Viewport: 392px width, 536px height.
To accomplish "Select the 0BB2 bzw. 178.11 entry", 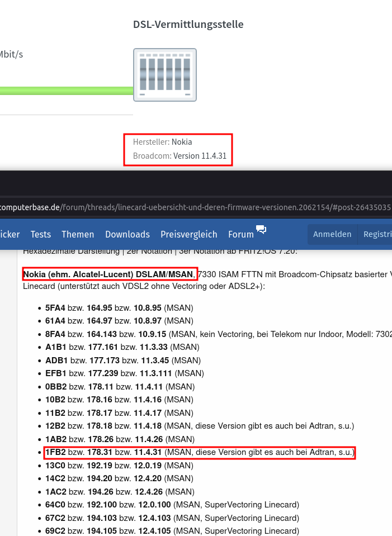I will coord(120,387).
